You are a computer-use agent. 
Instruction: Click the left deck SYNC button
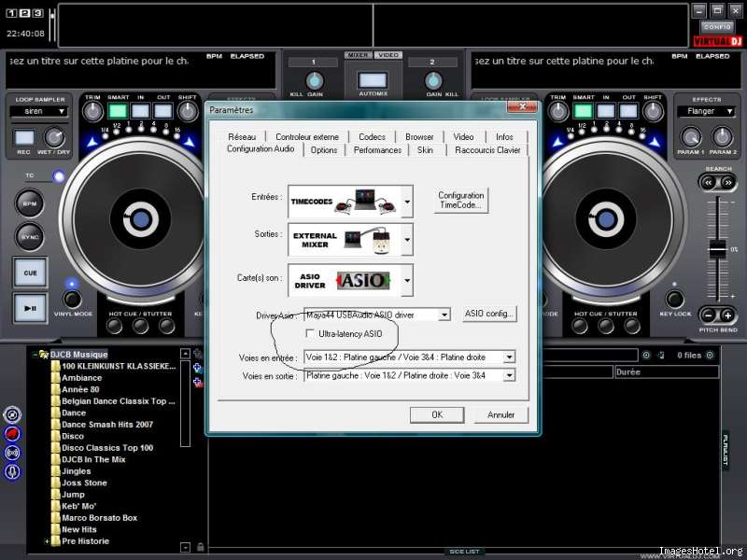(30, 237)
